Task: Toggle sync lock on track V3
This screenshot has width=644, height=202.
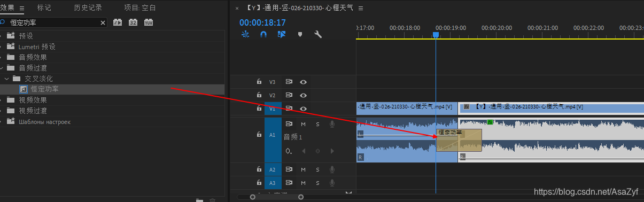Action: tap(289, 82)
